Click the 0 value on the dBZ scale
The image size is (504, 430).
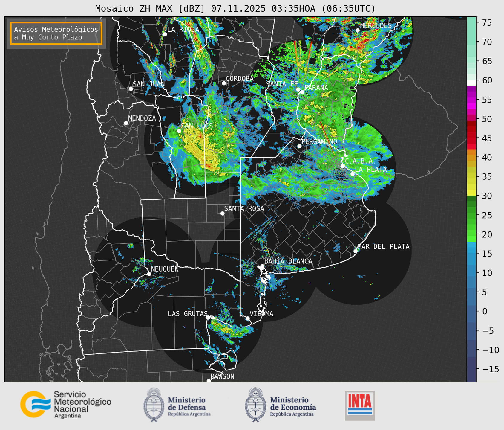click(485, 311)
